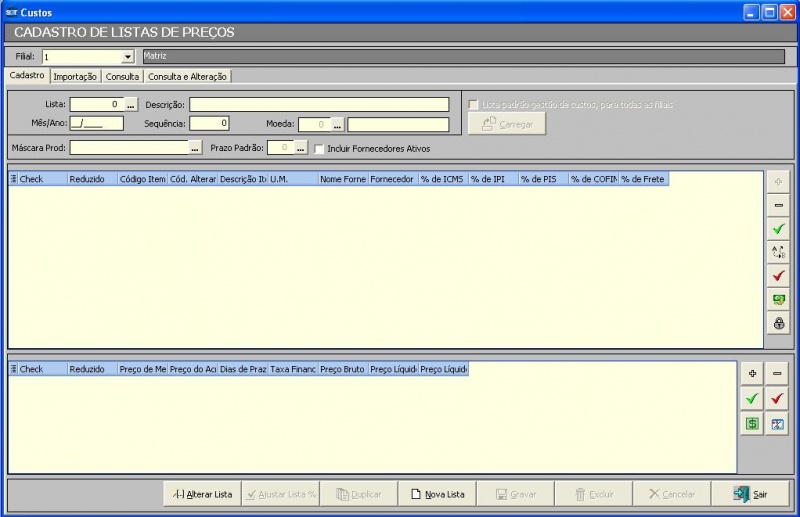Click the padlock icon beside the upper grid
The width and height of the screenshot is (800, 517).
(778, 323)
